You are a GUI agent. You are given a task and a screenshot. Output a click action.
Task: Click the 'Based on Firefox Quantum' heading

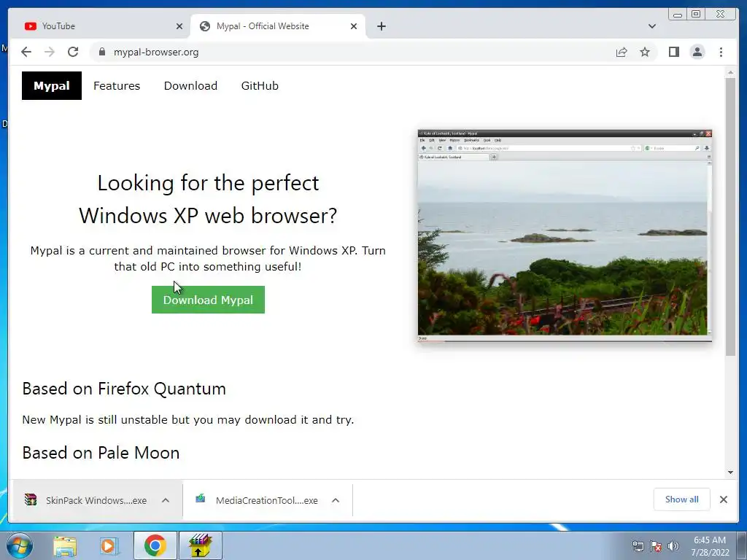[x=124, y=389]
